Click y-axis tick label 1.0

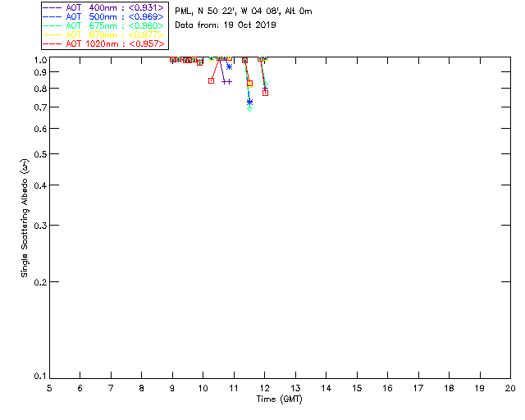tap(40, 60)
